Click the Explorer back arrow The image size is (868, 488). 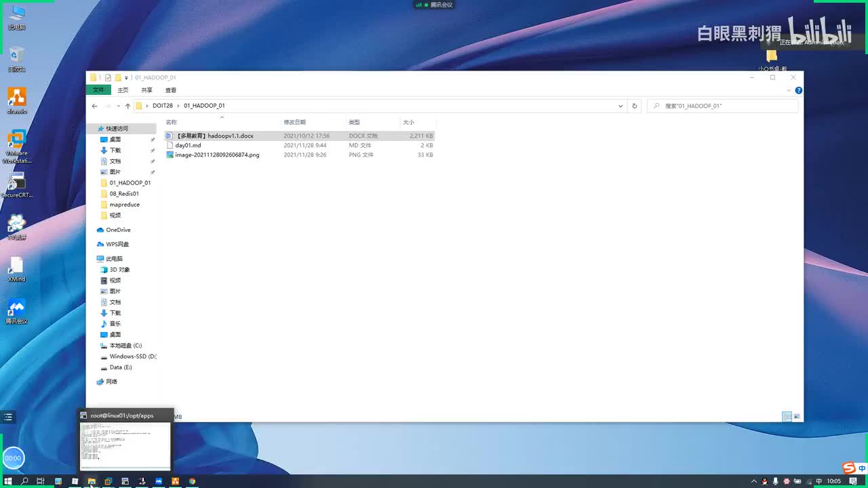click(x=95, y=106)
